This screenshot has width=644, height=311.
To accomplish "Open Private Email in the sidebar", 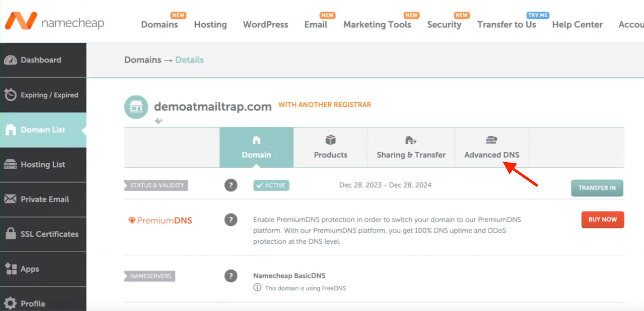I will [43, 199].
